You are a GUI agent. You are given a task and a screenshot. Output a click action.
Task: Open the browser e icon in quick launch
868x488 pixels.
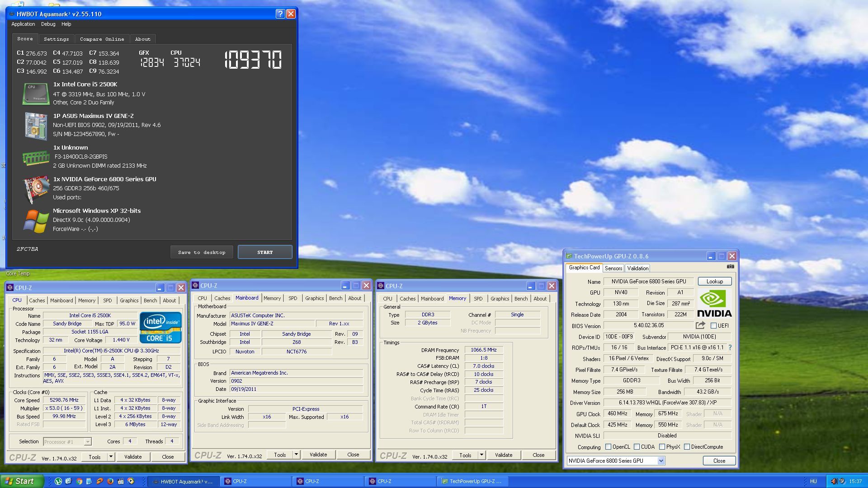(69, 481)
